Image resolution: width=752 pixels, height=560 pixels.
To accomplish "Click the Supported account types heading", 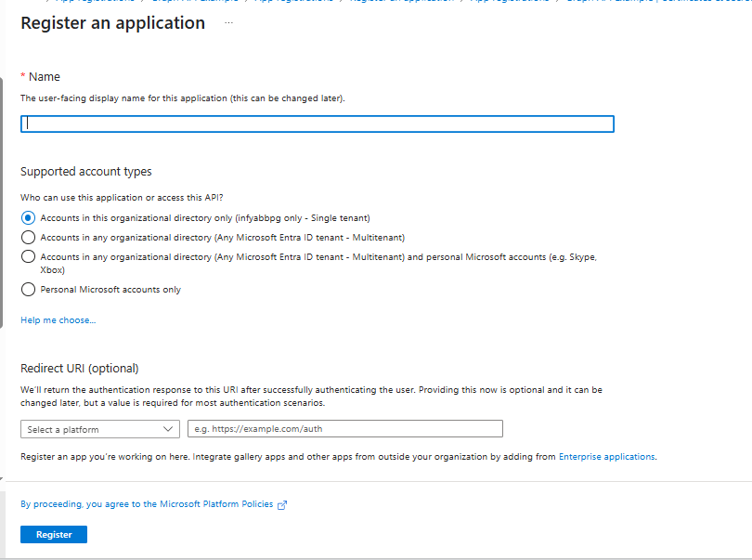I will point(85,171).
